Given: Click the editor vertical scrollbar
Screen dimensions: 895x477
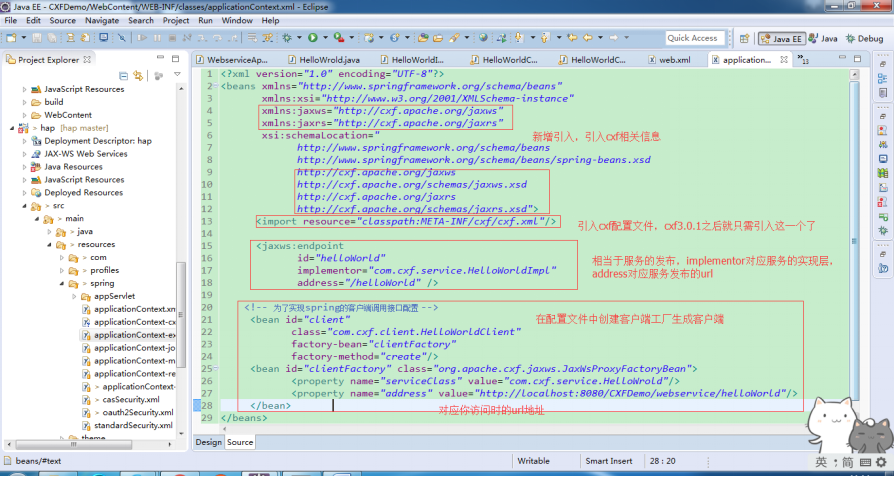Looking at the screenshot, I should (854, 240).
